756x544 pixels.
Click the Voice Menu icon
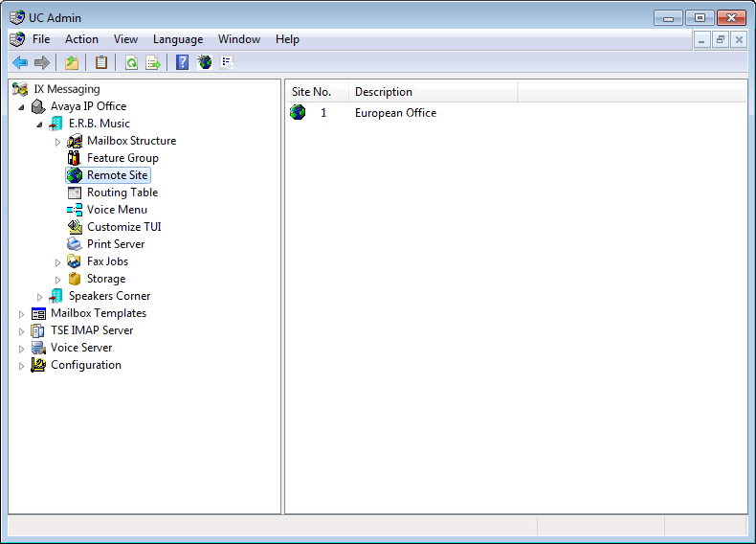click(75, 210)
